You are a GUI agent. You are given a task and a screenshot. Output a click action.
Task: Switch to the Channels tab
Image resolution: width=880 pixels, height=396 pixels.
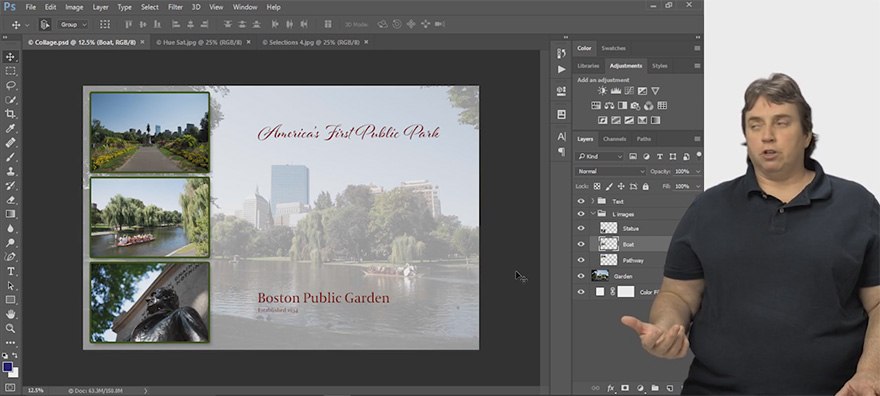[x=614, y=139]
